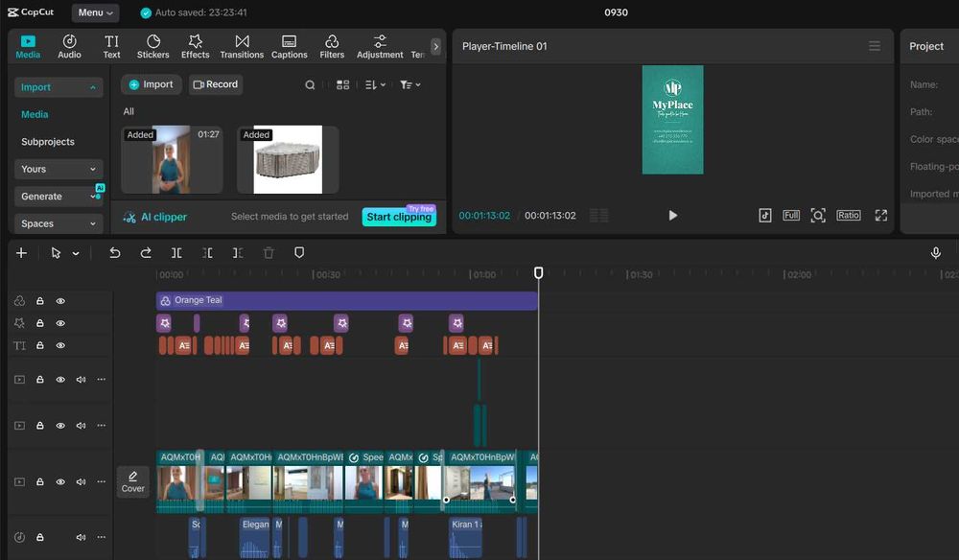Click the Undo arrow icon
The height and width of the screenshot is (560, 959).
pos(114,252)
